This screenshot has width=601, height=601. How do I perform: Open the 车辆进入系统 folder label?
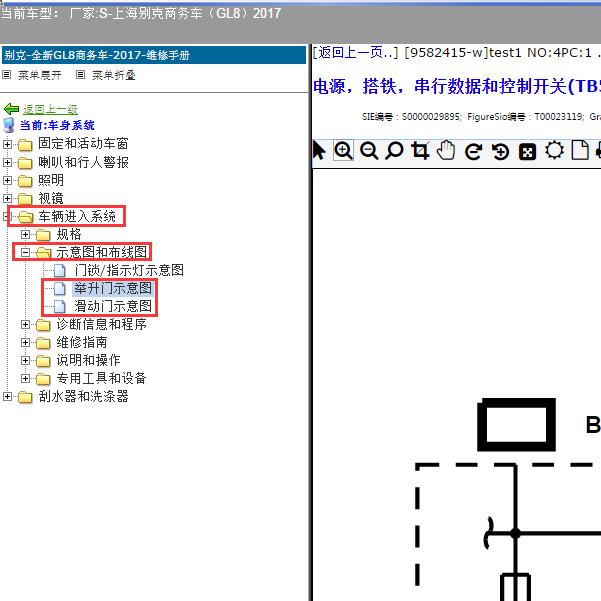point(77,217)
